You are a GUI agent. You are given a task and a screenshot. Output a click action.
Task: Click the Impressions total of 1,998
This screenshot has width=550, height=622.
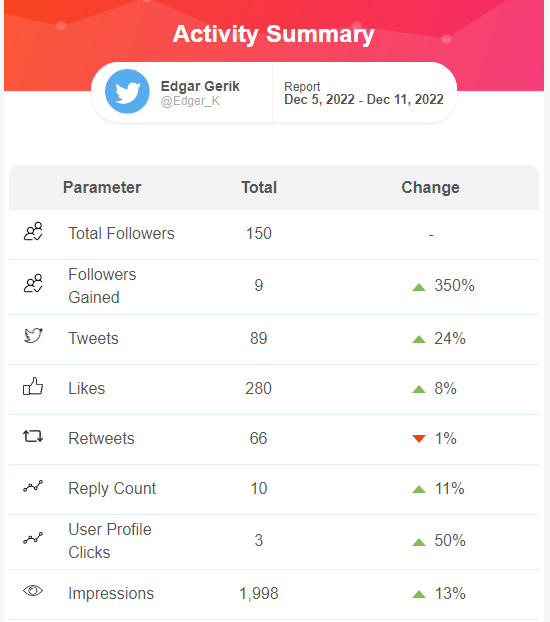[259, 593]
